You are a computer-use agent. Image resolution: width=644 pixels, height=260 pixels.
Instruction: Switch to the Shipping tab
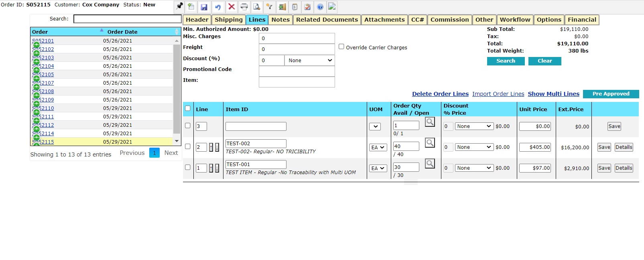click(x=229, y=20)
